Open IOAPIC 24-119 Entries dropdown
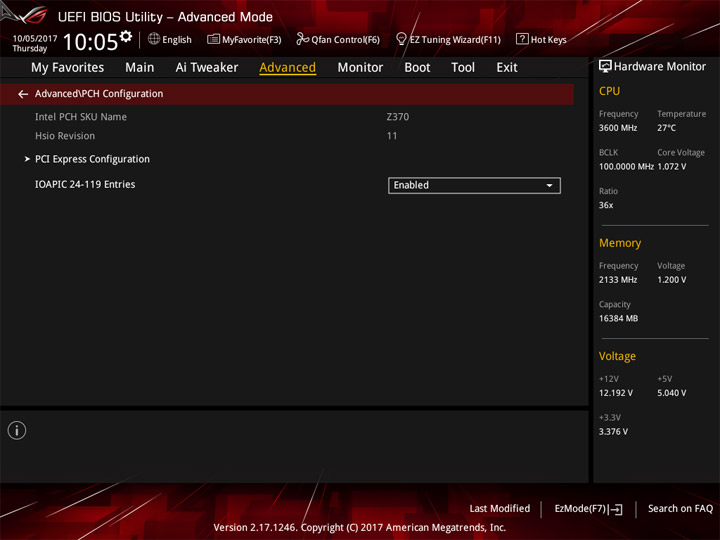Viewport: 720px width, 540px height. tap(474, 186)
